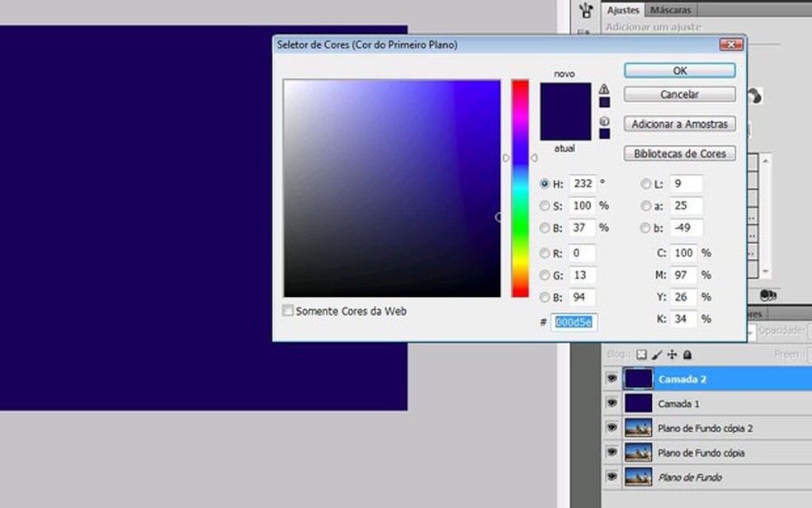Click the lock image pixels brush icon

pos(657,355)
